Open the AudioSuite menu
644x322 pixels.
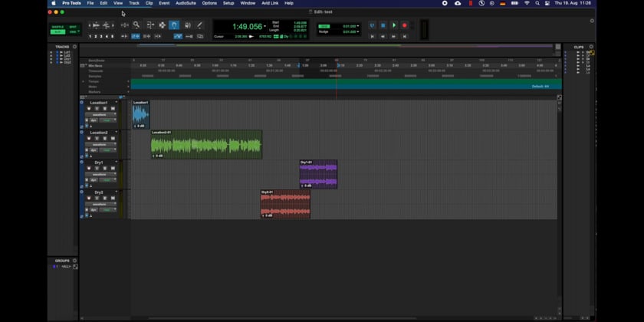[186, 3]
